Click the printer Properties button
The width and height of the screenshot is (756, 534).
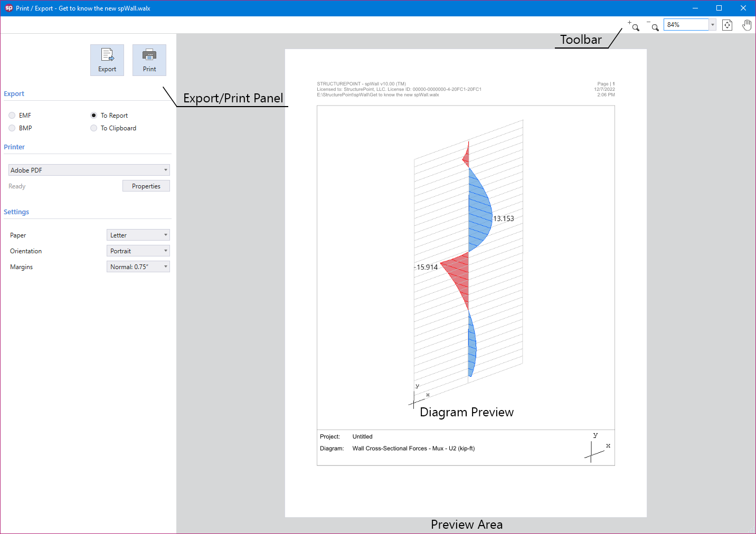pyautogui.click(x=146, y=186)
